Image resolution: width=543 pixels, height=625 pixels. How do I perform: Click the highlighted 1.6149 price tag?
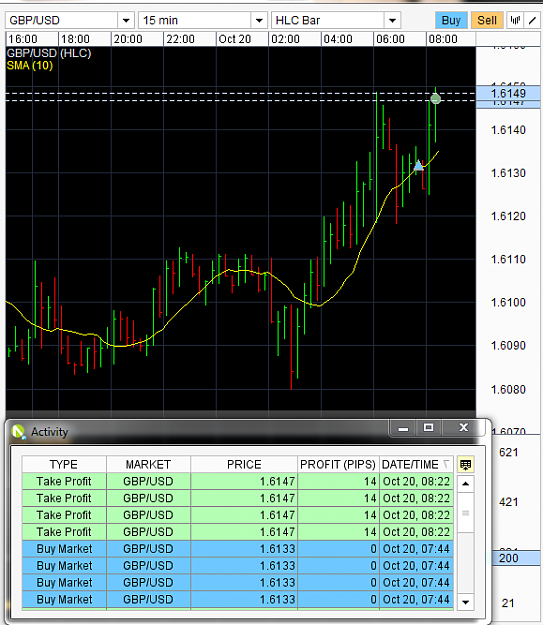pos(508,93)
